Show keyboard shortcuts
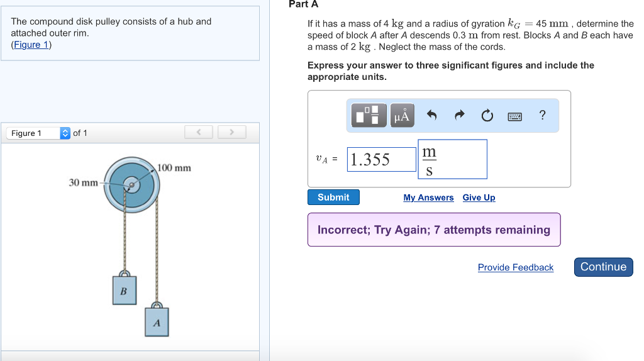The height and width of the screenshot is (361, 644). click(x=514, y=116)
